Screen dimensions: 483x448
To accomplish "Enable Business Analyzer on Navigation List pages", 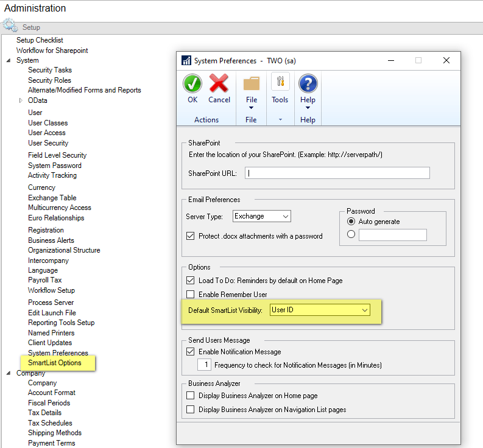I will (191, 410).
